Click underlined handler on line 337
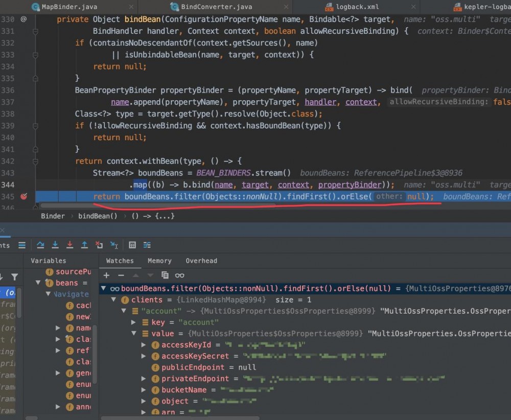Image resolution: width=511 pixels, height=420 pixels. [x=320, y=102]
